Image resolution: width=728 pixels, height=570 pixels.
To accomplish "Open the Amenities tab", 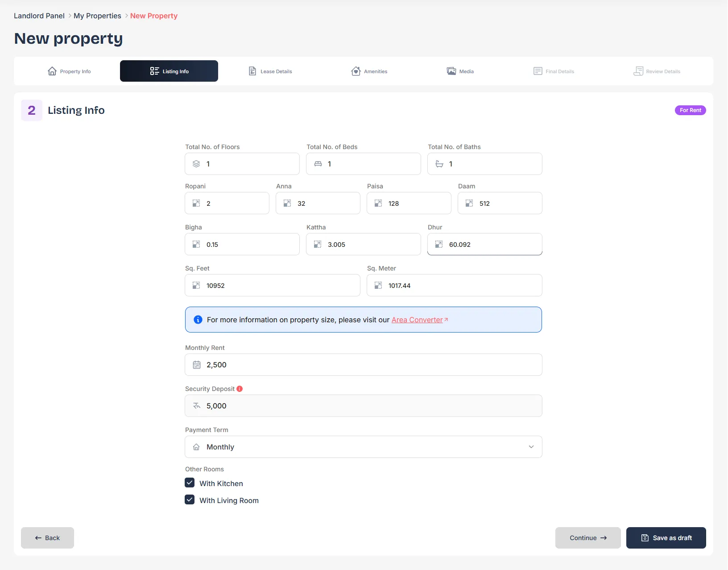I will (x=369, y=71).
